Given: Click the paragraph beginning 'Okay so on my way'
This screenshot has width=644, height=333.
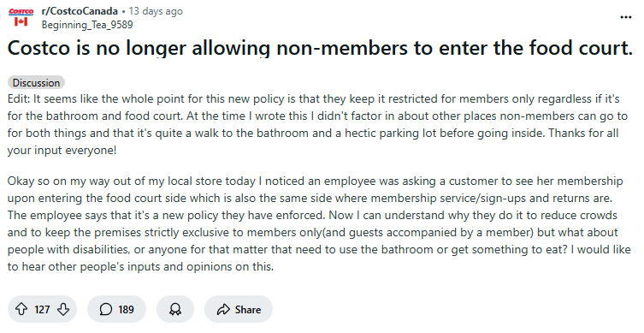Looking at the screenshot, I should coord(319,223).
